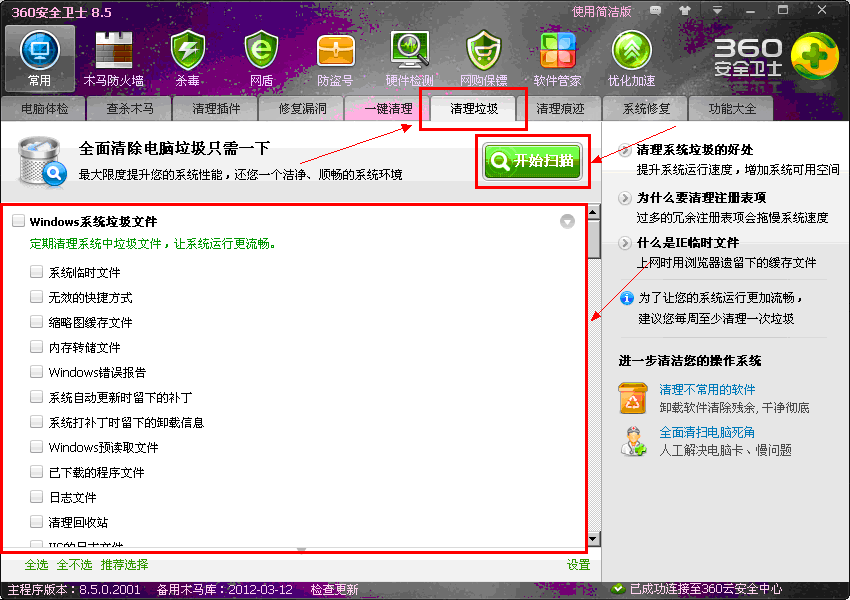Click the junk list scrollbar thumb

coord(594,238)
